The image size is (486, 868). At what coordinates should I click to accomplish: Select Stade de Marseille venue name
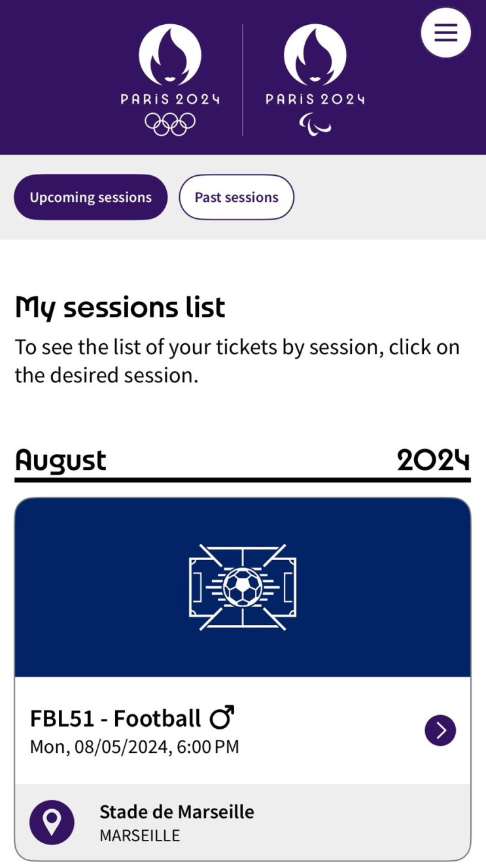(177, 812)
